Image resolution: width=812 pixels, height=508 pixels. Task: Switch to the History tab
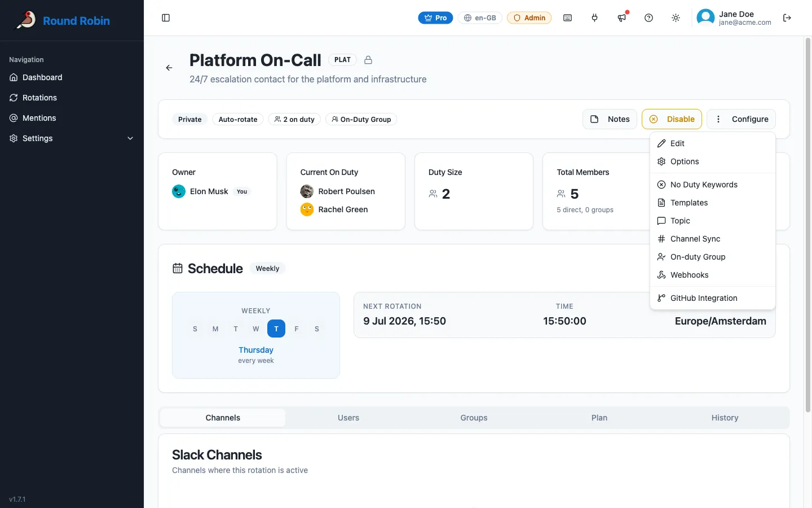[725, 418]
